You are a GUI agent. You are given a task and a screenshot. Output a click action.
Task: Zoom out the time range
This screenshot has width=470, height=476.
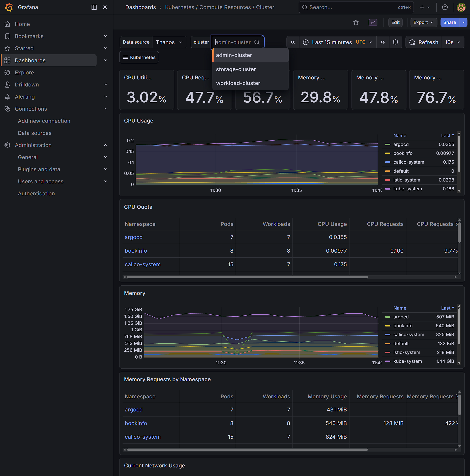tap(396, 42)
